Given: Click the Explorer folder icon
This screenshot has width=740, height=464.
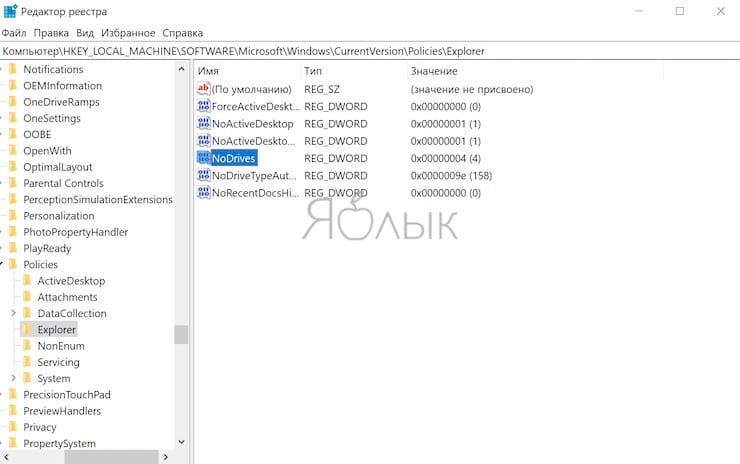Looking at the screenshot, I should [27, 329].
